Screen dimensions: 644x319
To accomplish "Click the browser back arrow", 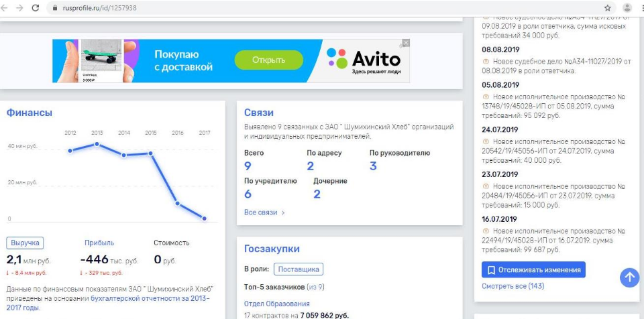I will pyautogui.click(x=7, y=7).
